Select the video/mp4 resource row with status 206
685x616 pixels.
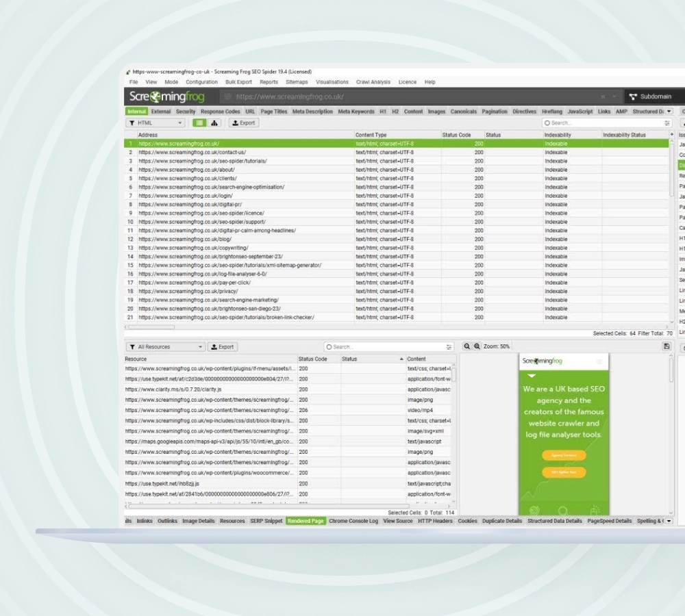click(288, 411)
